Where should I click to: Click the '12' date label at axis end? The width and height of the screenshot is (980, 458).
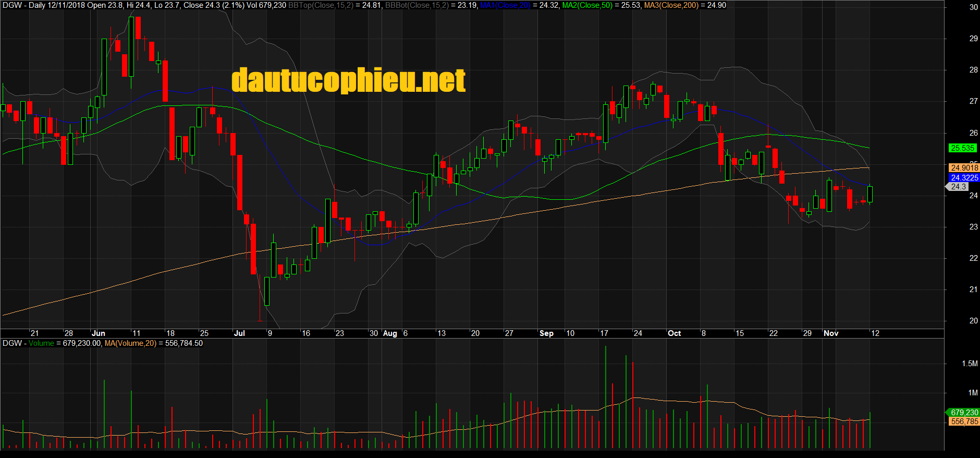click(875, 333)
